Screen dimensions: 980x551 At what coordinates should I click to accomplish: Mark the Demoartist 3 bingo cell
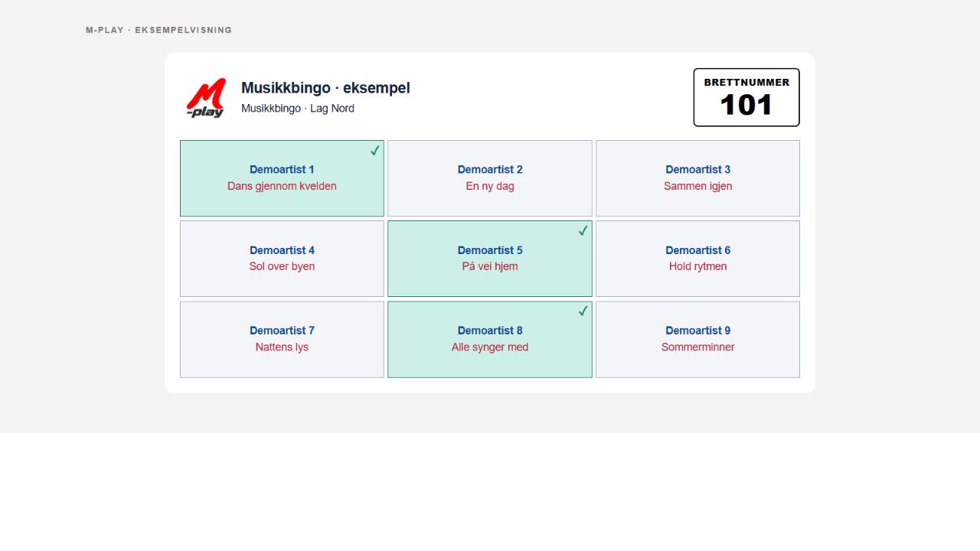pos(697,178)
